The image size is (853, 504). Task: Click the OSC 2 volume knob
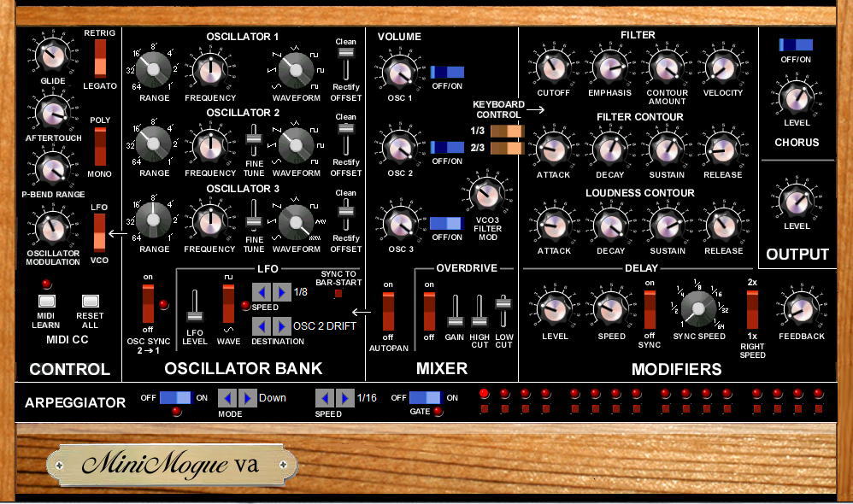pyautogui.click(x=399, y=148)
